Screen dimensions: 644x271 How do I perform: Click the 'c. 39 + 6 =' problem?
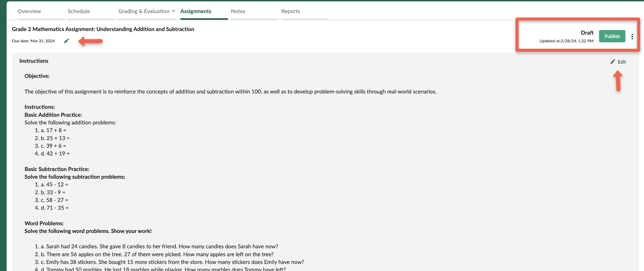click(x=53, y=146)
